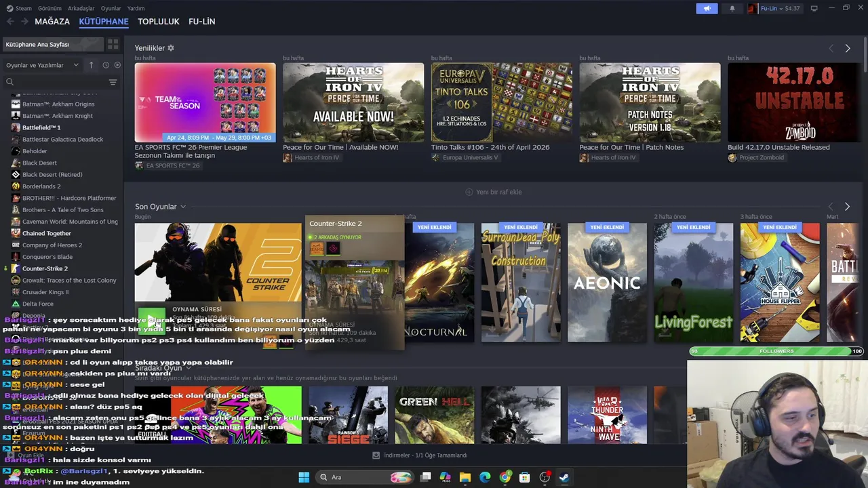Open the Steam announcements megaphone button
This screenshot has width=868, height=488.
tap(707, 8)
